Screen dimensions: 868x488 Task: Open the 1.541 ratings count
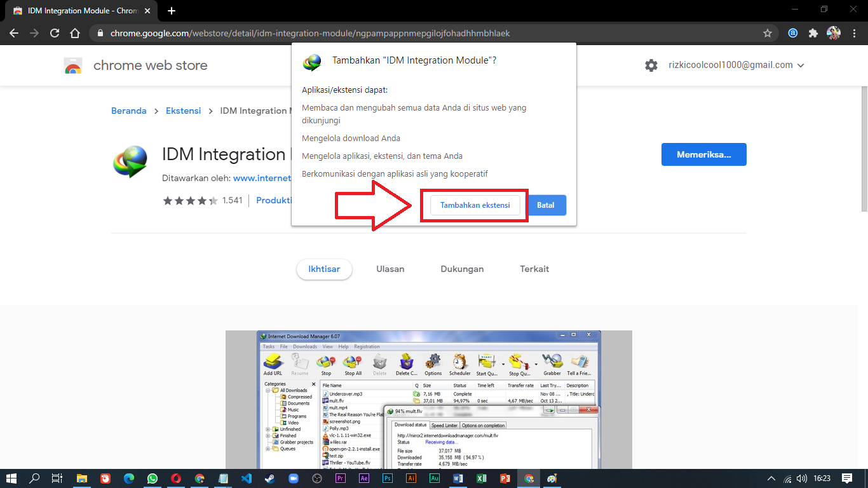click(232, 200)
